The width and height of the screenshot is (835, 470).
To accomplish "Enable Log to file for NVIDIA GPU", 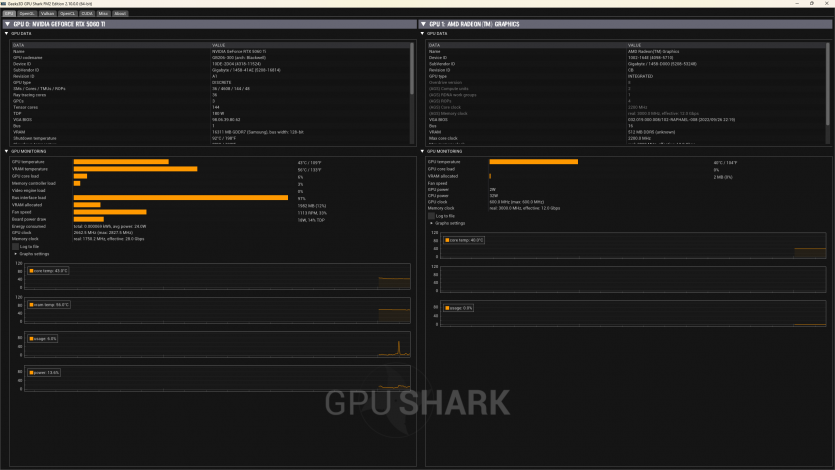I will 15,246.
